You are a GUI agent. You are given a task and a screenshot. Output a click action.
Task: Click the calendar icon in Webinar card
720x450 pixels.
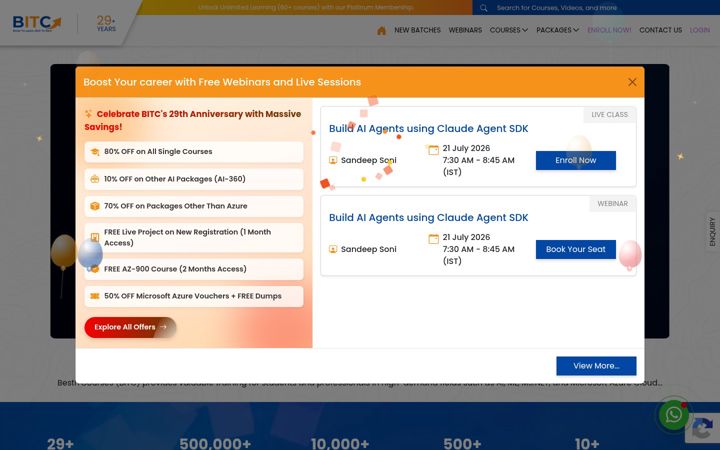click(433, 239)
